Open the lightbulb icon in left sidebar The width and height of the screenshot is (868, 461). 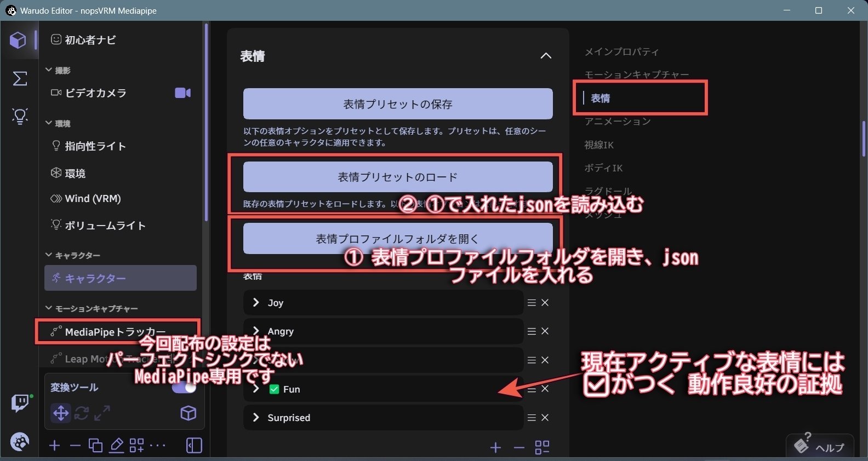pos(20,117)
